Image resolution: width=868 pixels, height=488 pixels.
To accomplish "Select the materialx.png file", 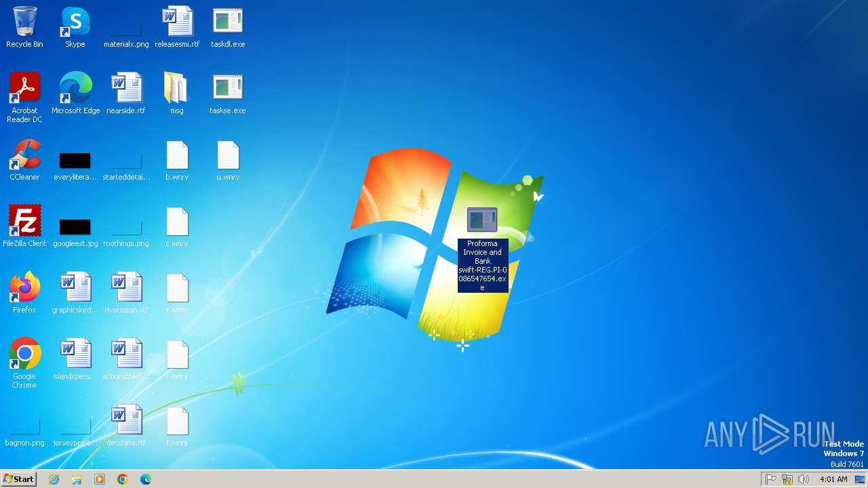I will [x=126, y=27].
